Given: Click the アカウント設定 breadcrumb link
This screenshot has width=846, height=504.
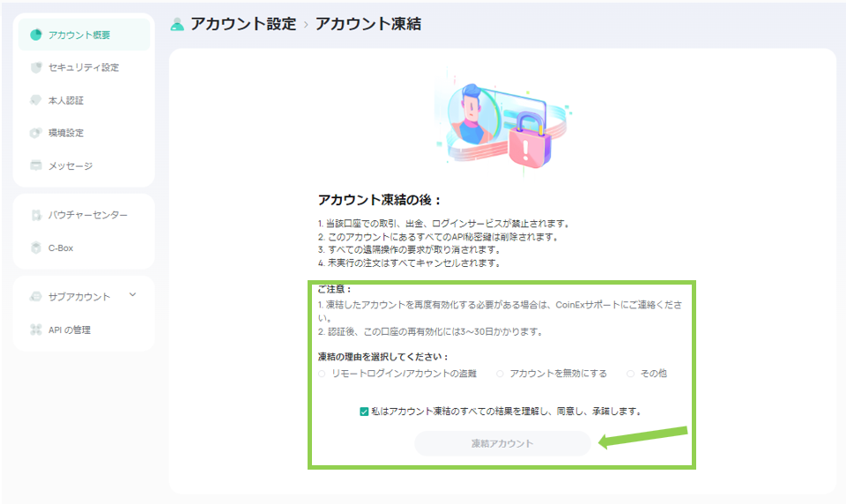Looking at the screenshot, I should point(244,25).
